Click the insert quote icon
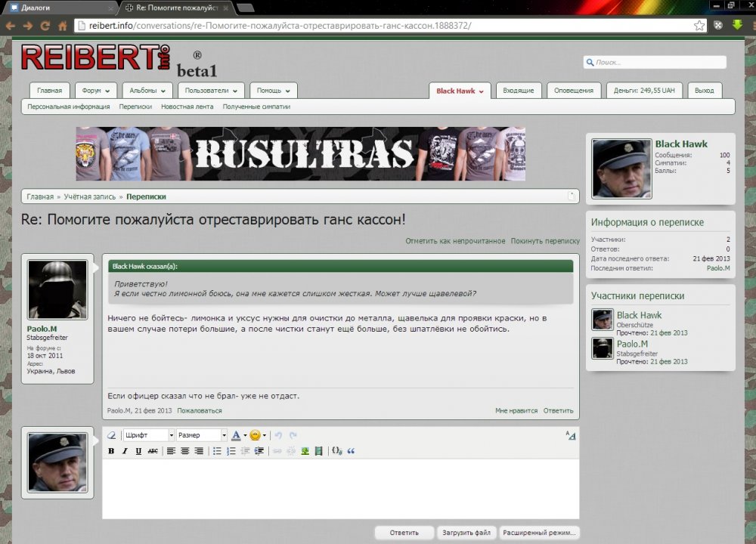756x544 pixels. [351, 451]
